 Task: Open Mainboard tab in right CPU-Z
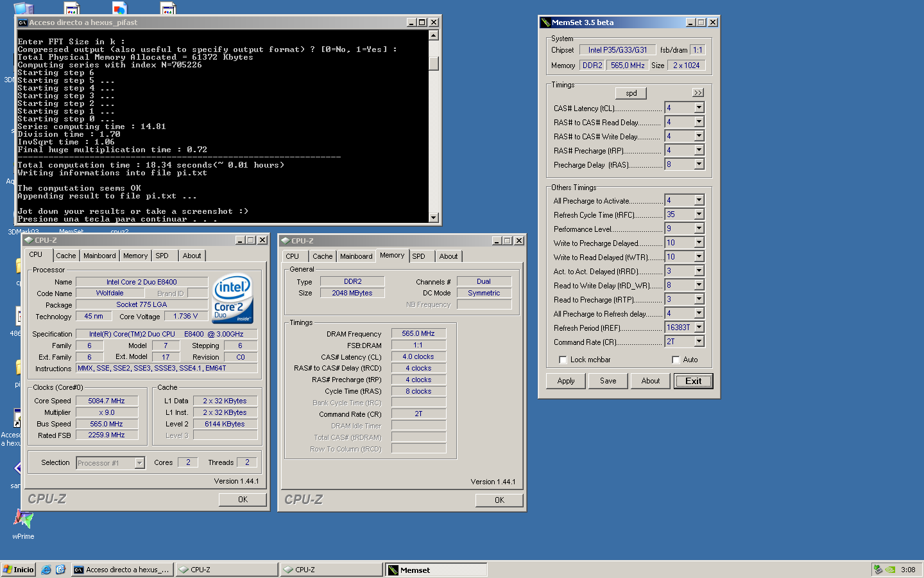pos(356,256)
